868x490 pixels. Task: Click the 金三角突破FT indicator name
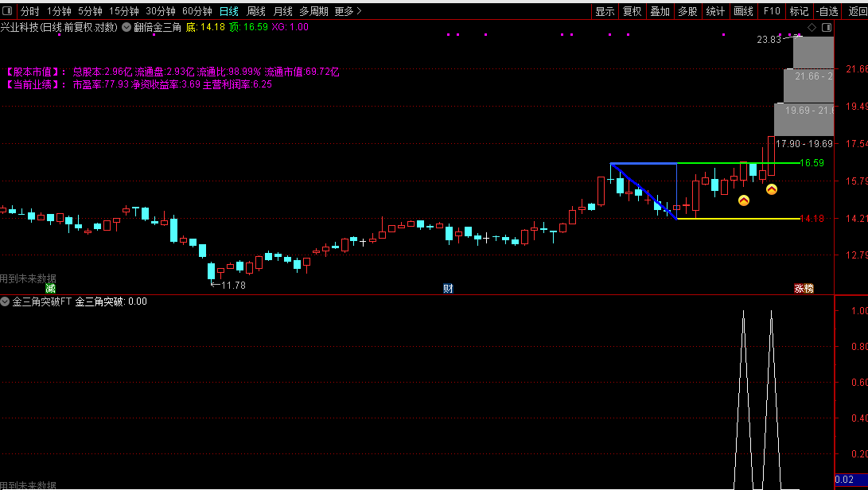tap(42, 301)
